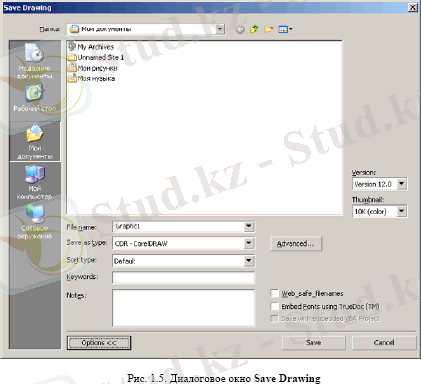The image size is (421, 384).
Task: Click the Advanced... button
Action: (x=296, y=244)
